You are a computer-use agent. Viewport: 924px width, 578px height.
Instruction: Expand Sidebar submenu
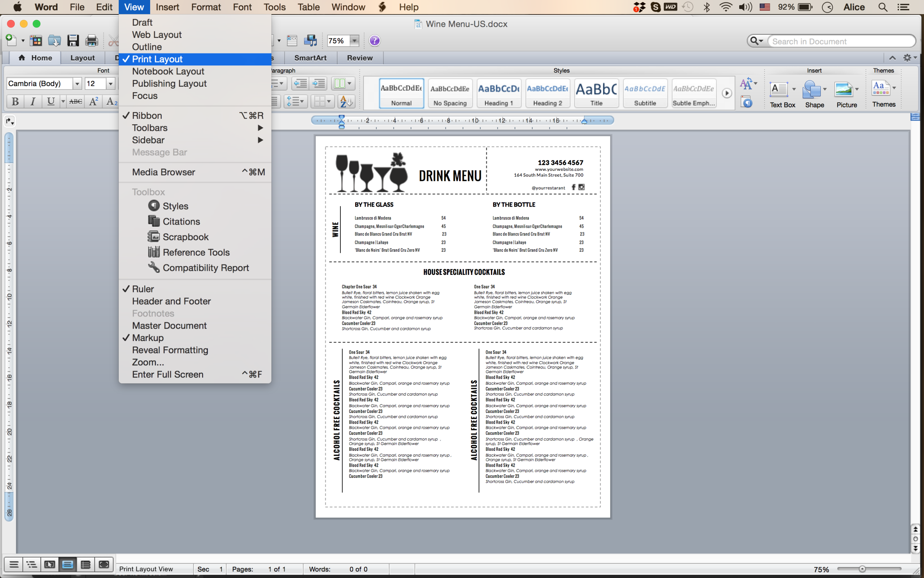pos(195,140)
